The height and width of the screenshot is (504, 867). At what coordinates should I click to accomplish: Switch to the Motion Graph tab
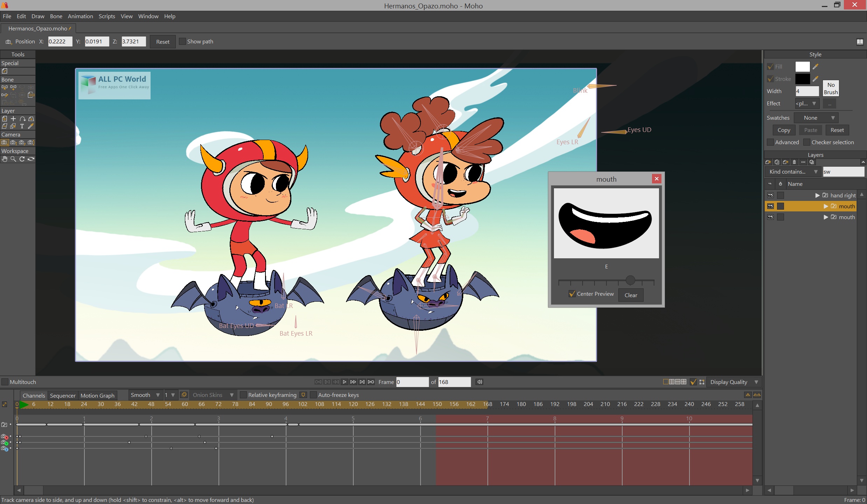tap(97, 395)
